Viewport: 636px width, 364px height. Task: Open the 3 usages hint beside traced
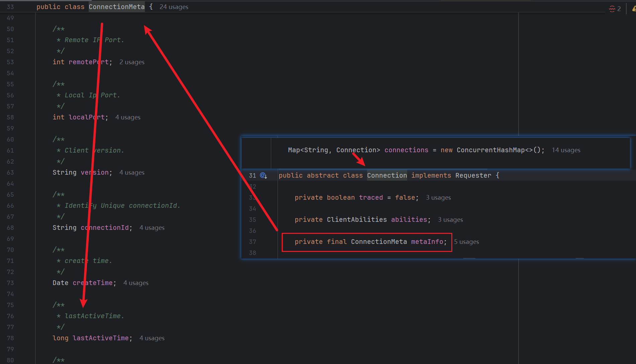pyautogui.click(x=438, y=198)
